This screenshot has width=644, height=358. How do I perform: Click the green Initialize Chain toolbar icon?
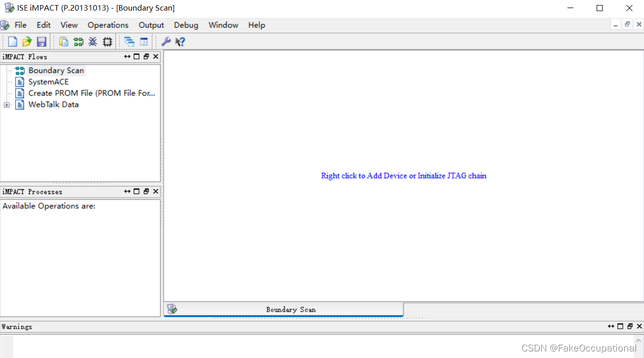(x=78, y=42)
